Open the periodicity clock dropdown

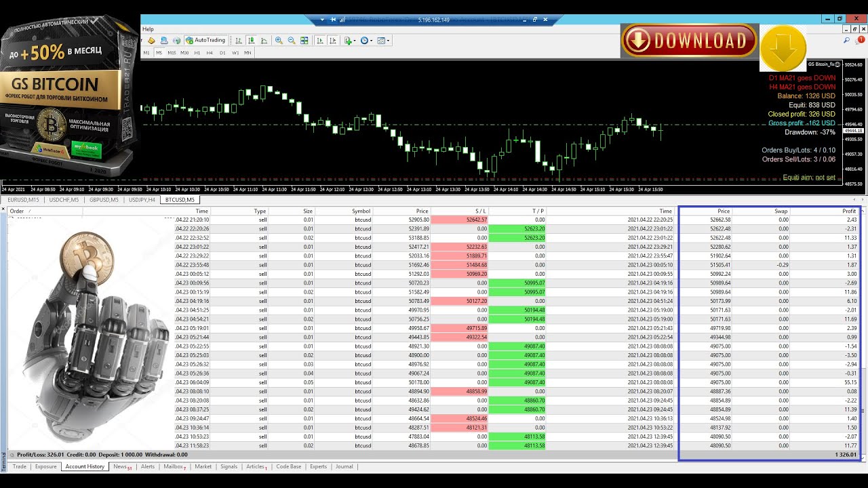[366, 40]
